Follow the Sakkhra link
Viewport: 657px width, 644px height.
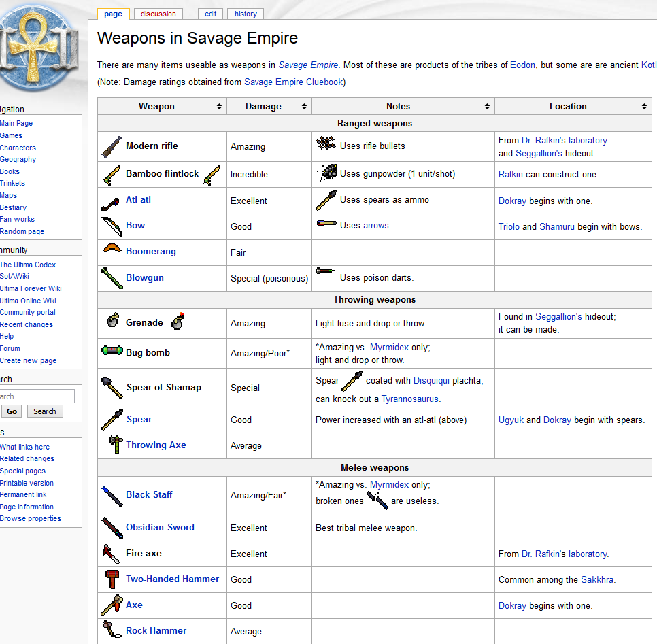pos(597,579)
